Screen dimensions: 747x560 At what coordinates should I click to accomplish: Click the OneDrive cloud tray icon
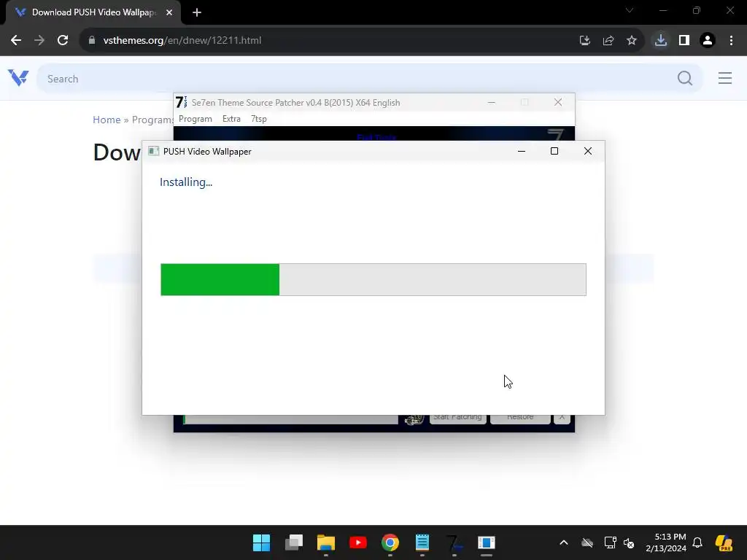tap(587, 542)
